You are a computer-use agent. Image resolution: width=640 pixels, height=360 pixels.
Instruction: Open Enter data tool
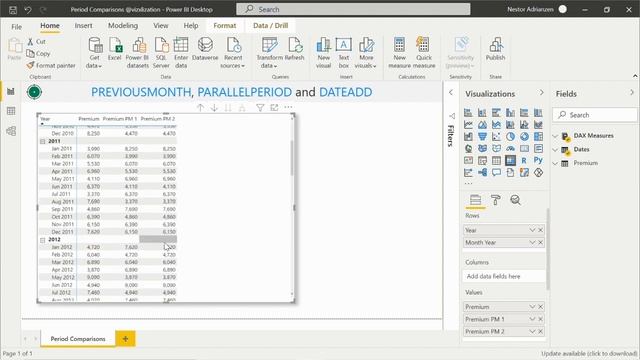181,53
